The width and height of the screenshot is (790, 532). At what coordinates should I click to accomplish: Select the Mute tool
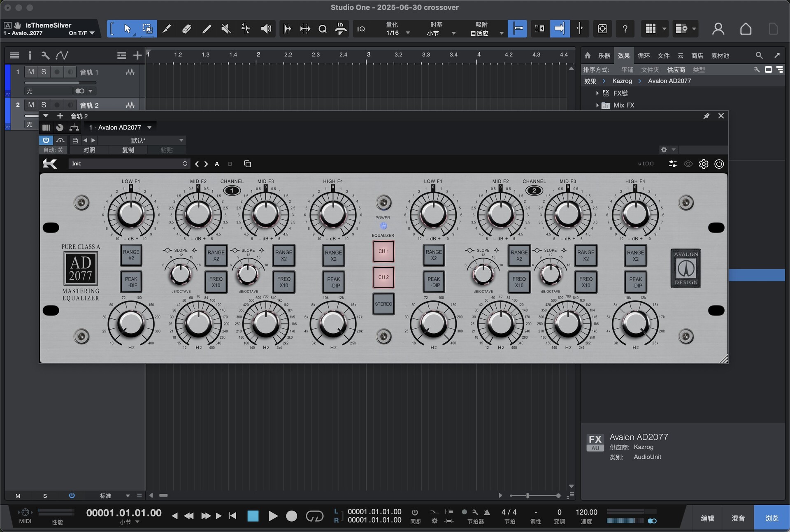click(x=226, y=28)
